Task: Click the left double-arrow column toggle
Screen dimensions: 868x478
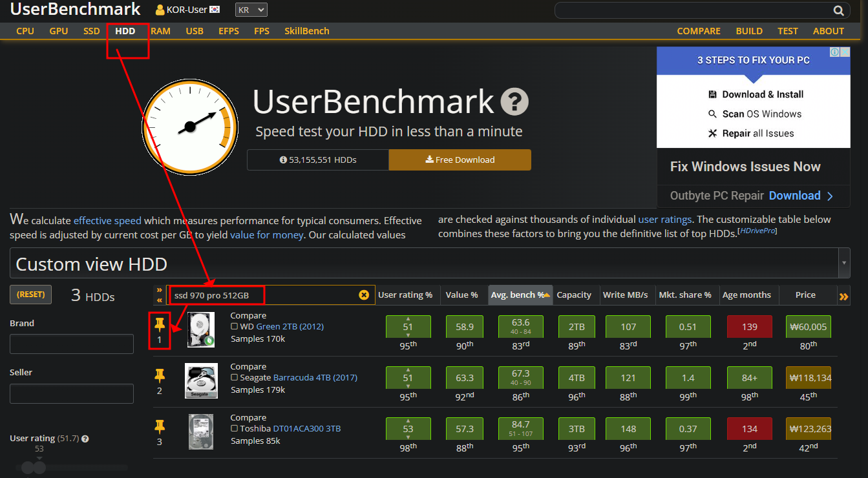Action: [x=159, y=295]
